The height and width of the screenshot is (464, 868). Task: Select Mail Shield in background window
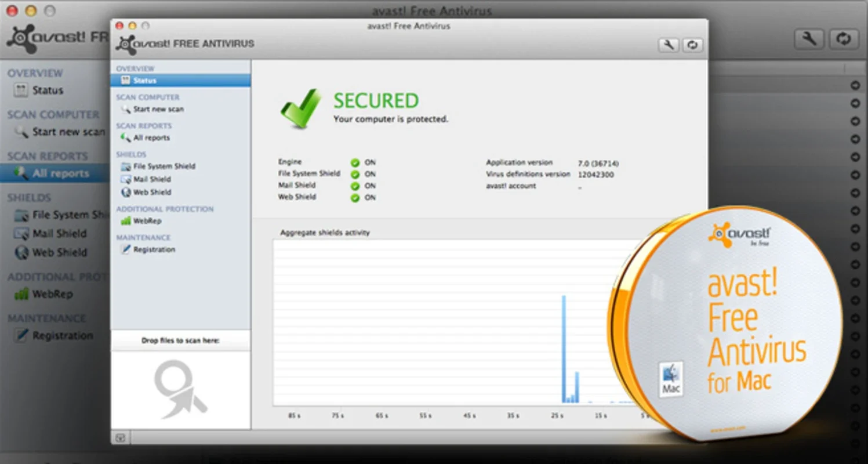click(59, 234)
